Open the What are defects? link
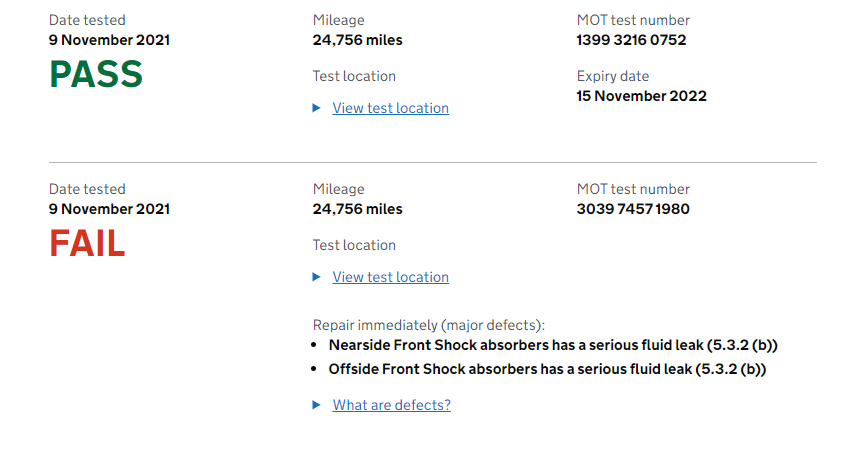856x459 pixels. coord(391,405)
